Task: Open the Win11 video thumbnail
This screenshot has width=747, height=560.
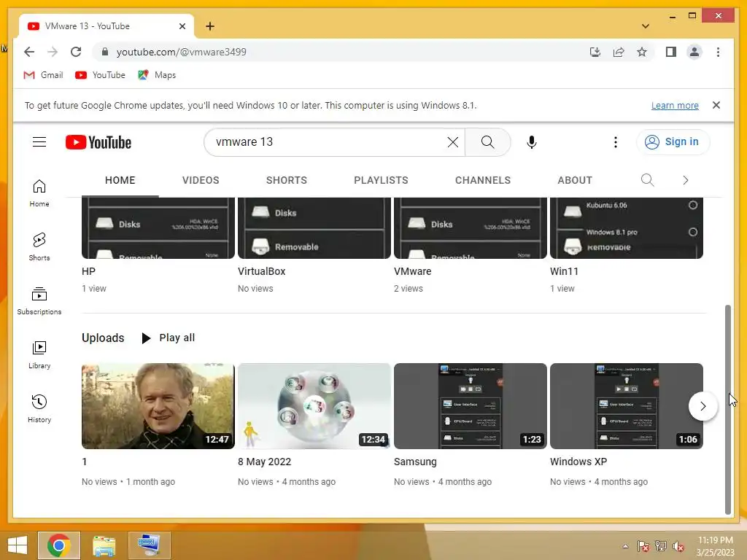Action: pyautogui.click(x=627, y=228)
